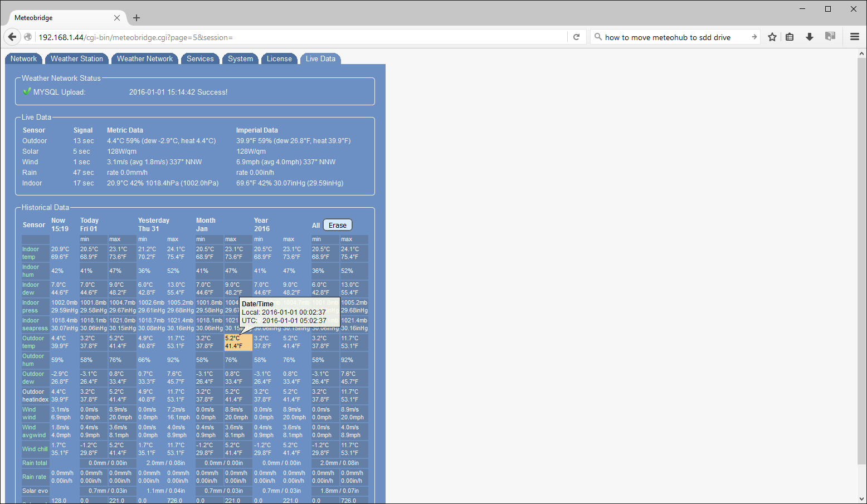Open the System tab
Viewport: 867px width, 504px height.
click(240, 59)
